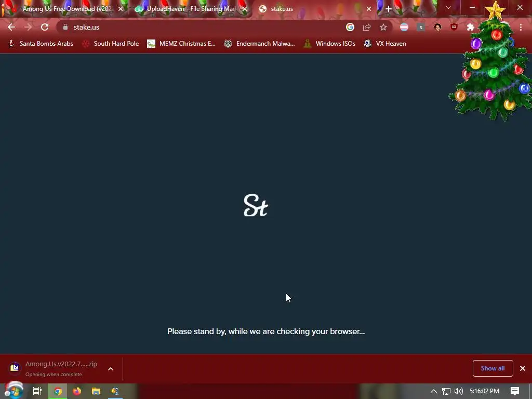The image size is (532, 399).
Task: Click the St logo on the page
Action: 256,205
